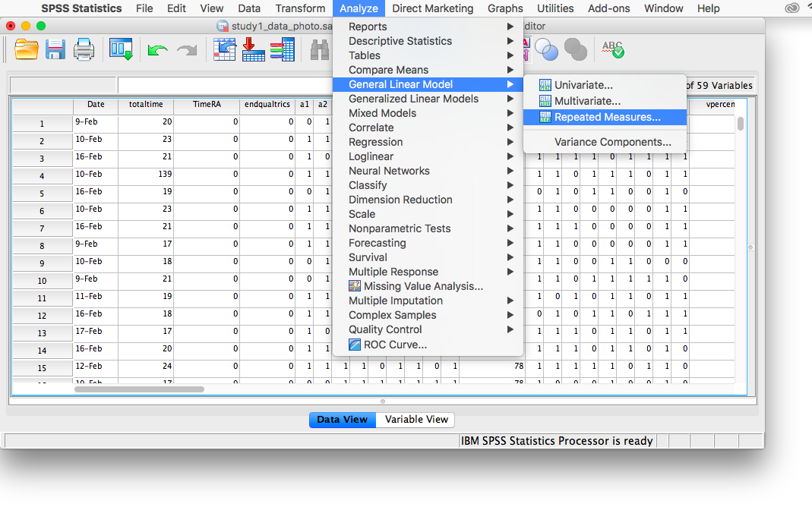This screenshot has width=812, height=529.
Task: Open the Data menu
Action: pyautogui.click(x=249, y=8)
